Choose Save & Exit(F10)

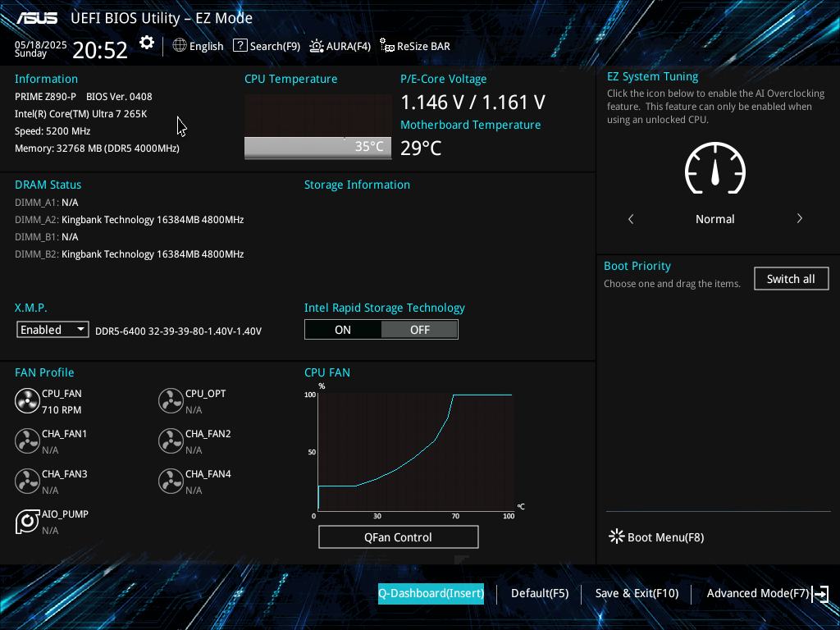click(x=637, y=594)
